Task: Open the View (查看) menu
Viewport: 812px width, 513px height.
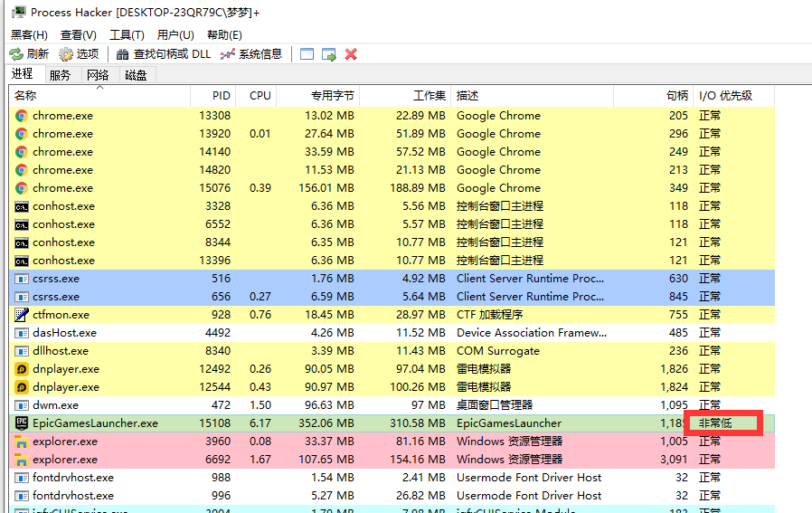Action: click(x=78, y=34)
